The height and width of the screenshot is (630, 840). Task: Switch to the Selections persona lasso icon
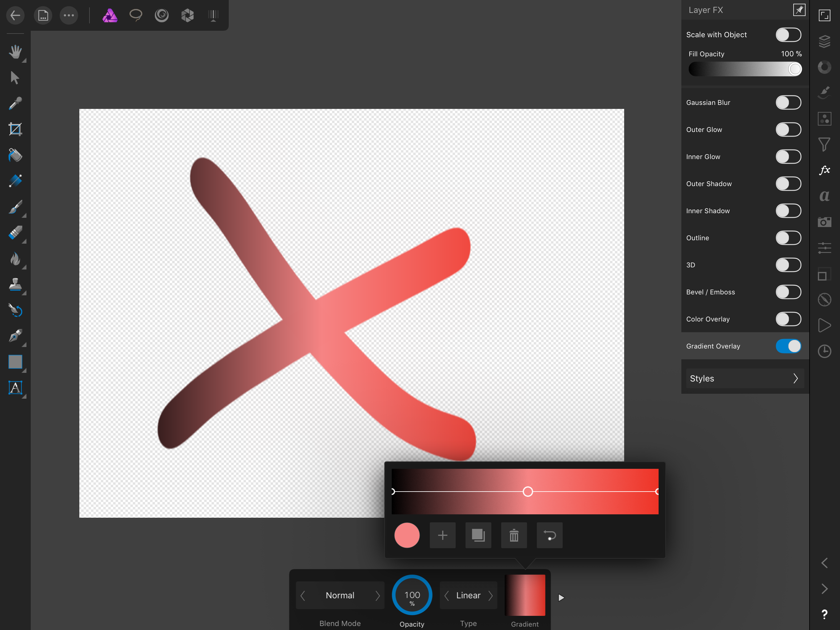click(x=136, y=16)
